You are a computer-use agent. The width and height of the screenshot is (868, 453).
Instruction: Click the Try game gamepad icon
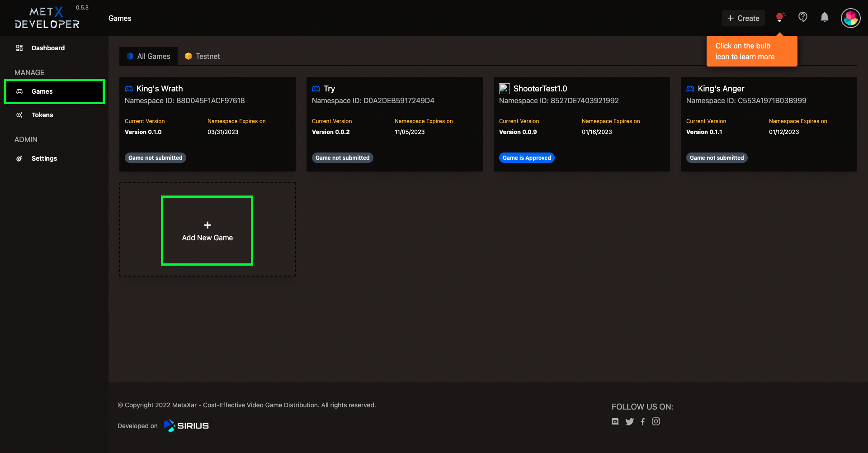(x=316, y=89)
